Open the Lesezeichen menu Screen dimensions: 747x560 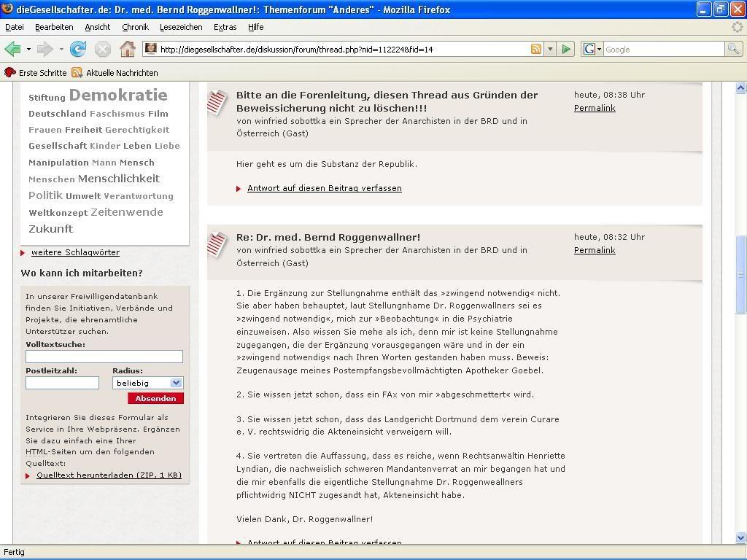coord(181,27)
